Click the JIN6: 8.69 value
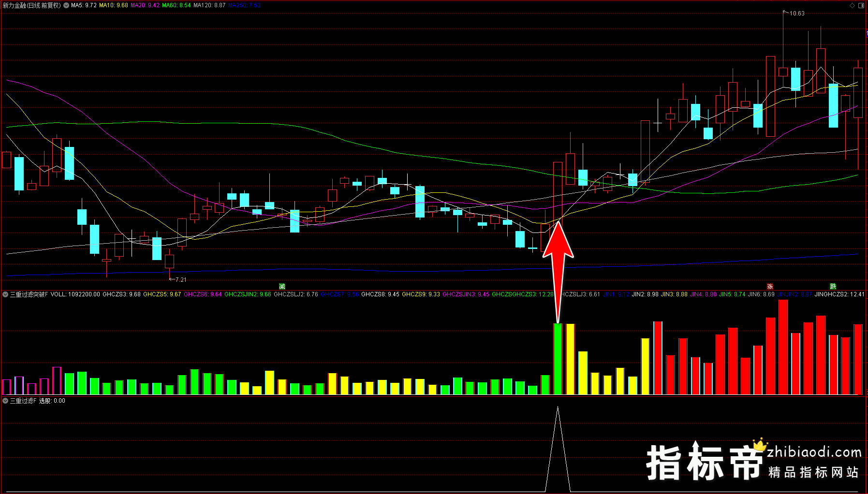This screenshot has width=868, height=494. click(761, 294)
